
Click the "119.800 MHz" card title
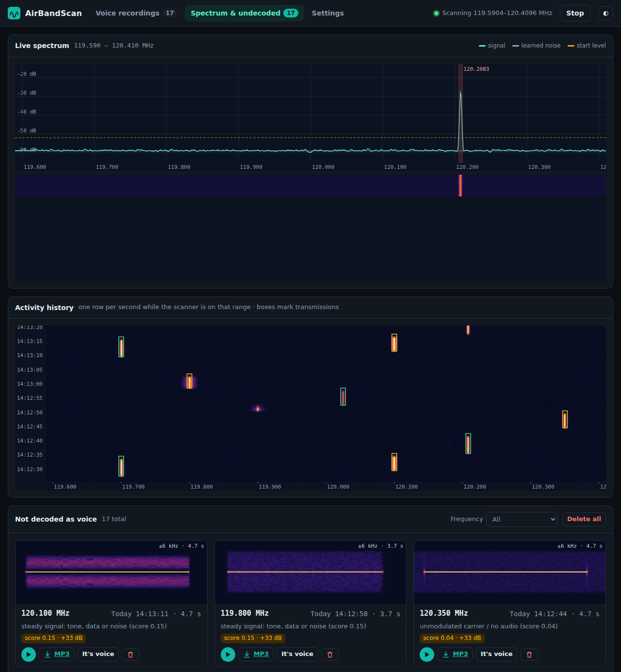[x=245, y=613]
